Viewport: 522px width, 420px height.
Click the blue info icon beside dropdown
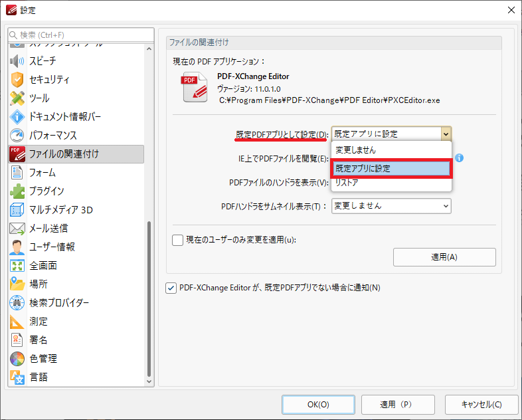tap(459, 158)
